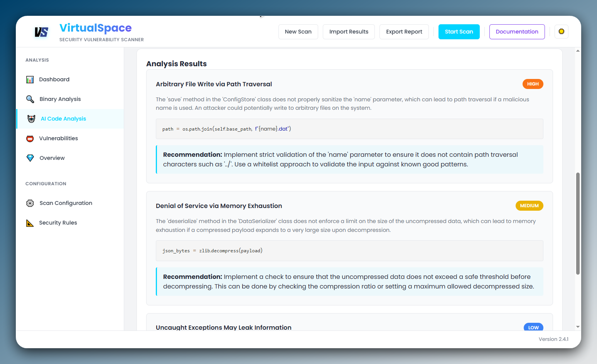Click the Export Report button

coord(404,32)
